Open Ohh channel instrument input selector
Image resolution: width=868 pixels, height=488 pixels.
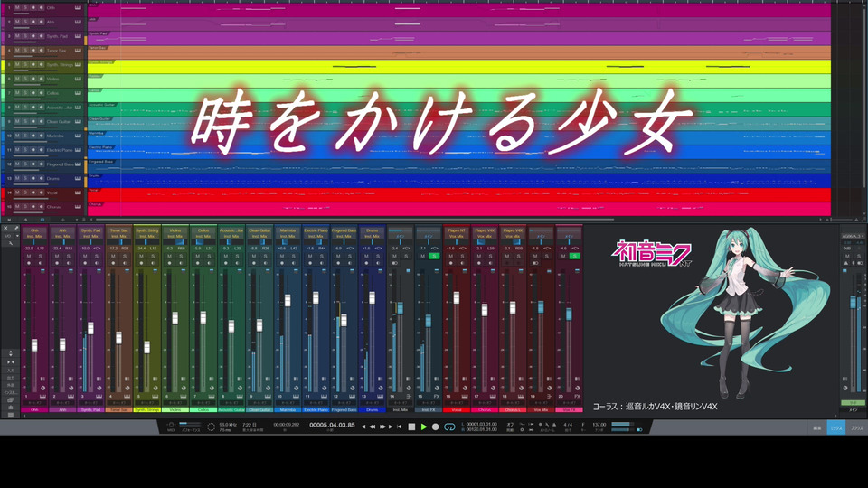coord(34,230)
